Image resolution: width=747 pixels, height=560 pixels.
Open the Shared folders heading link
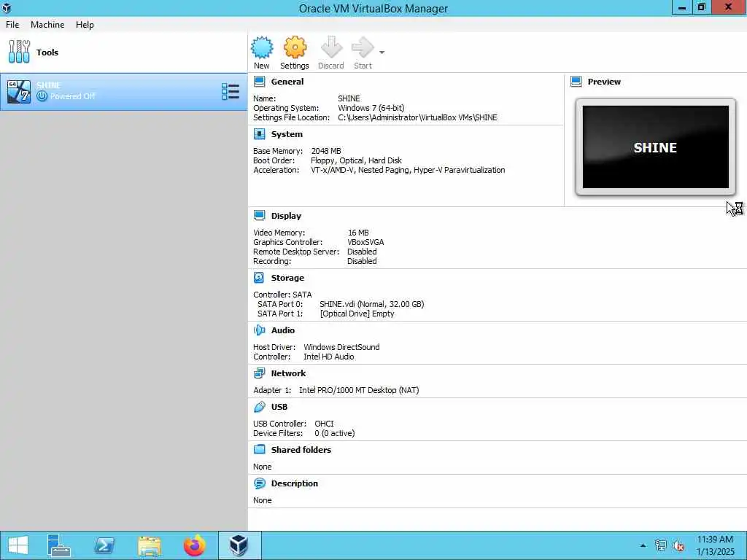point(301,449)
